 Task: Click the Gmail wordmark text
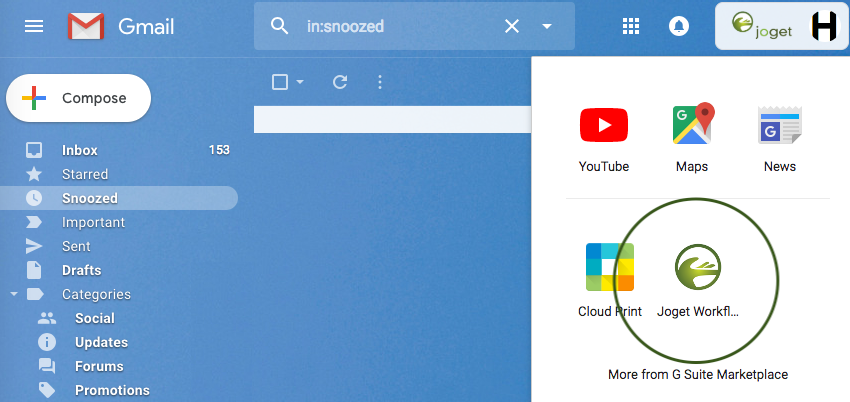[146, 26]
